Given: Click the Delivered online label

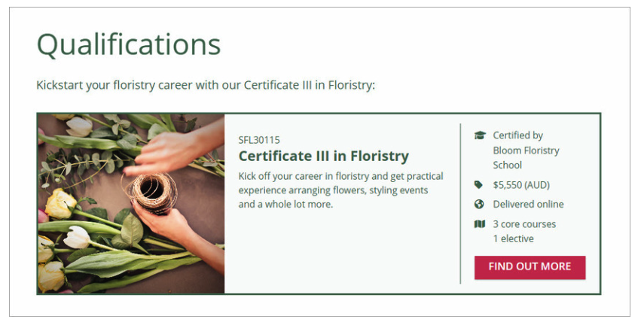Looking at the screenshot, I should pos(528,204).
